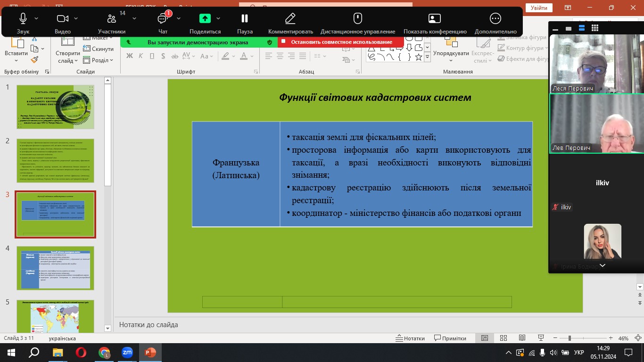Click fit slide to window icon
Viewport: 644px width, 362px height.
(x=637, y=338)
